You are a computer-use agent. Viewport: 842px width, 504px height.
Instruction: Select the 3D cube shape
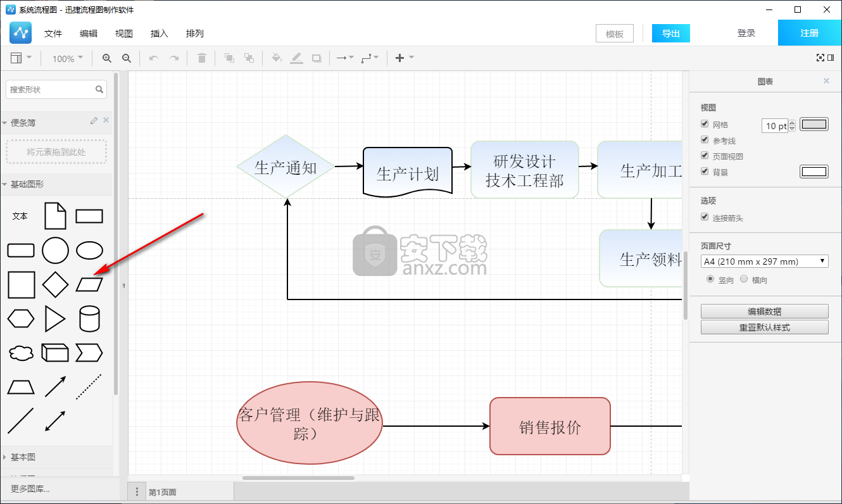55,353
